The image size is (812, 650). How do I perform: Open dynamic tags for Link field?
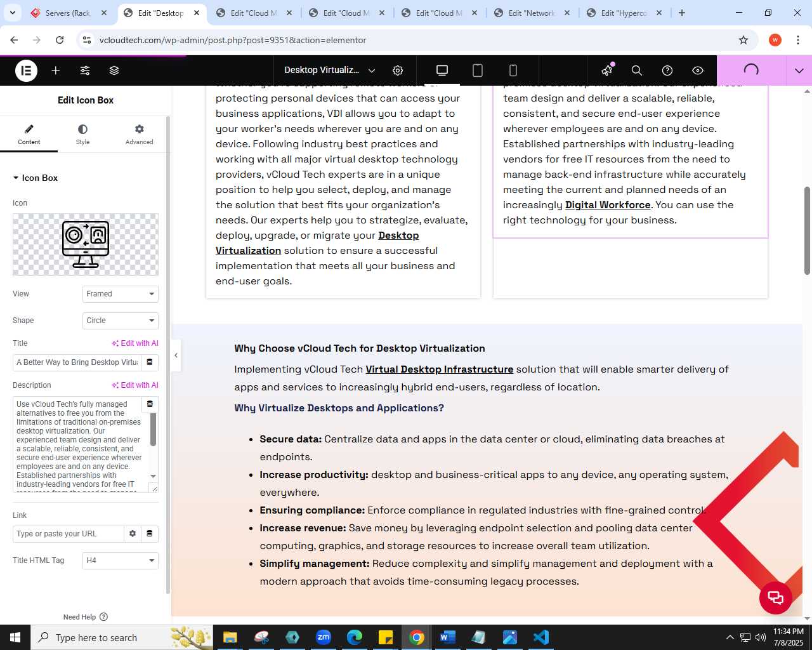(150, 534)
